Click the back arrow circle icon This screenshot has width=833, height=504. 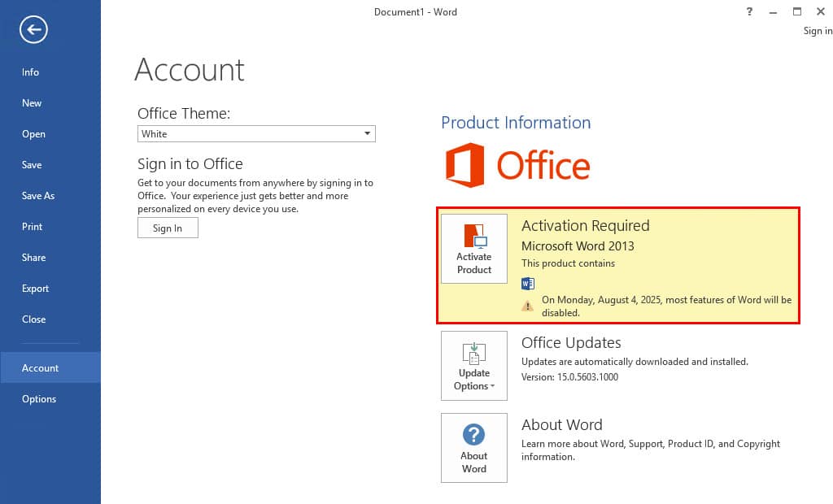(33, 29)
